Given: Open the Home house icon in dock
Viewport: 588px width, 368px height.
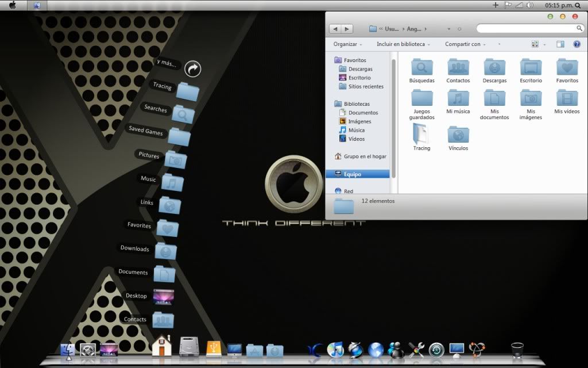Looking at the screenshot, I should point(161,346).
